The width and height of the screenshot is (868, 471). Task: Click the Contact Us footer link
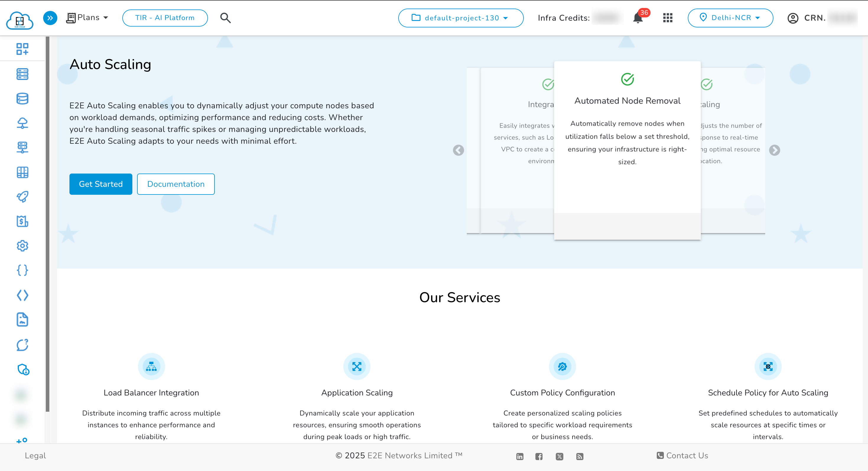pyautogui.click(x=682, y=456)
